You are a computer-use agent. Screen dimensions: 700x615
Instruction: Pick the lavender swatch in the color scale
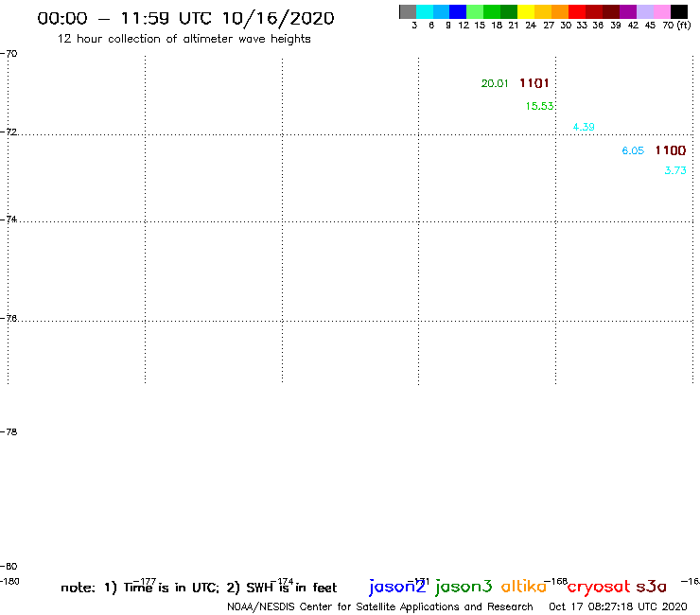(x=645, y=11)
